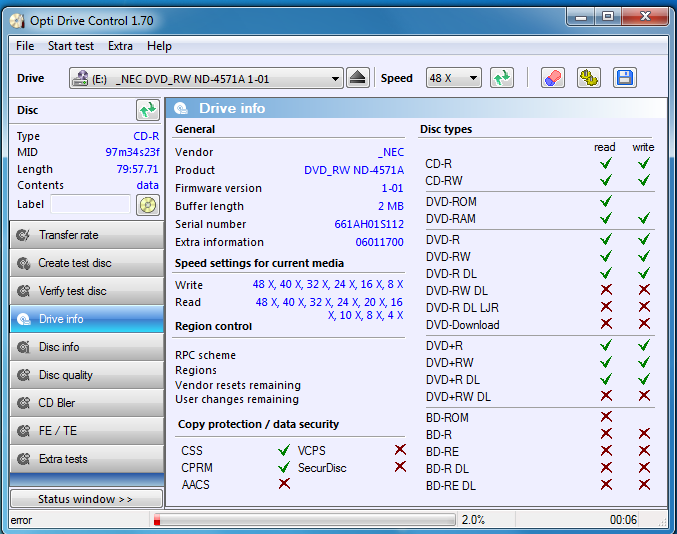The height and width of the screenshot is (534, 677).
Task: Click the DVD+R DL write checkmark
Action: coord(644,379)
